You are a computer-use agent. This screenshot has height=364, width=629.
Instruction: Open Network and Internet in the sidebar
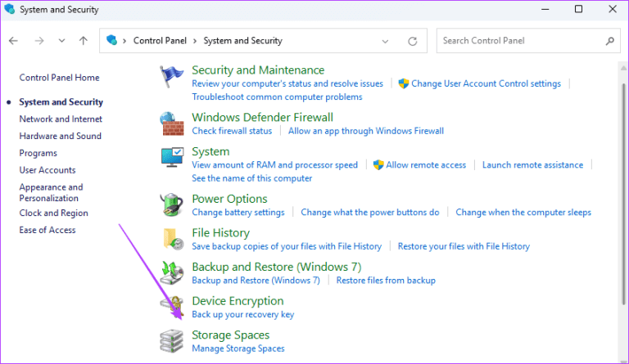[61, 119]
